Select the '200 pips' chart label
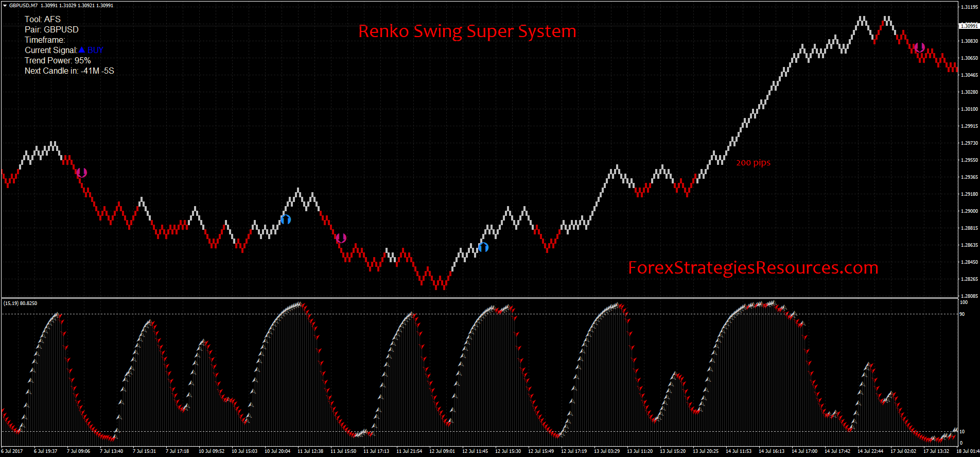The width and height of the screenshot is (980, 457). (753, 163)
